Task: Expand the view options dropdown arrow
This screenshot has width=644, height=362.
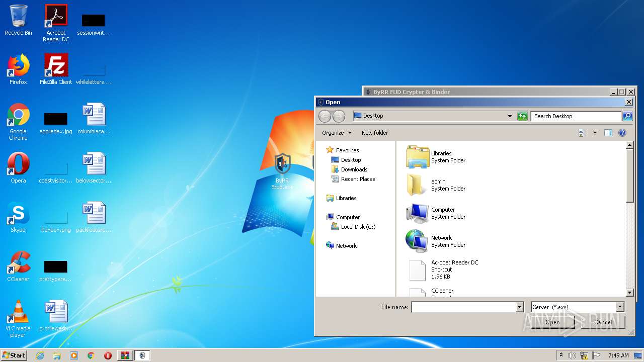Action: [595, 133]
